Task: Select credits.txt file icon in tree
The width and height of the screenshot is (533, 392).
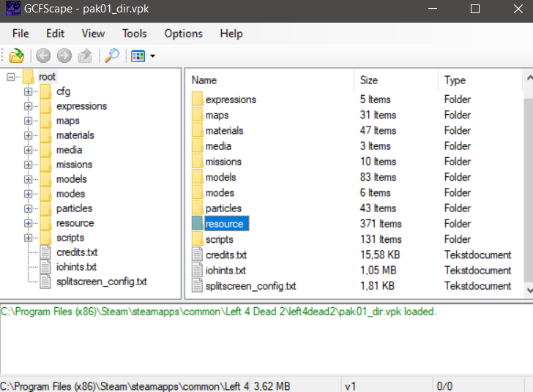Action: (x=45, y=252)
